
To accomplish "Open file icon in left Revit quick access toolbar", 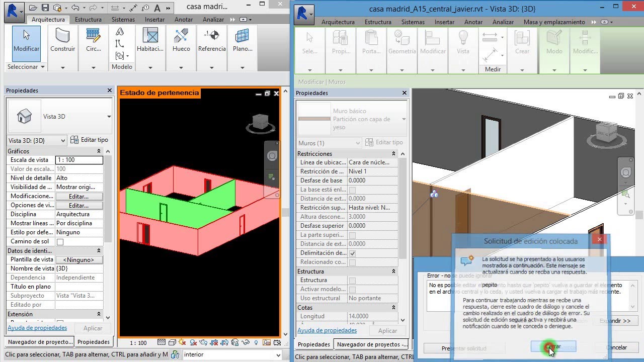I will click(33, 8).
